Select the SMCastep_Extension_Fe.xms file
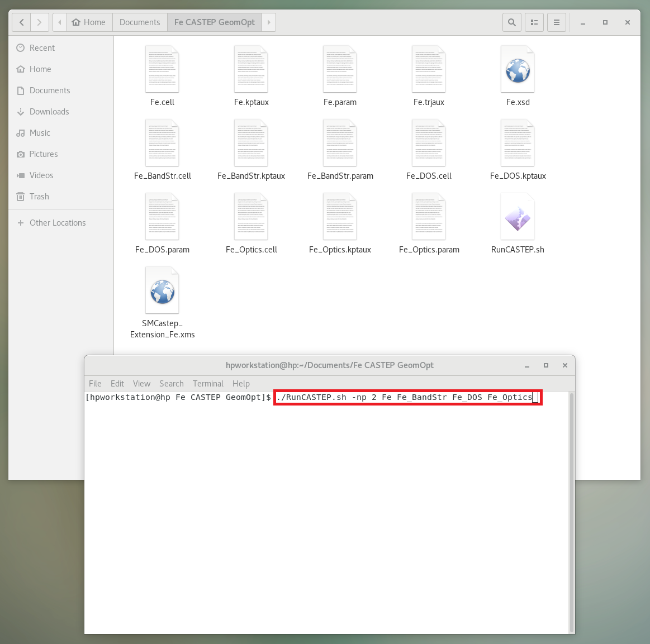 [162, 291]
